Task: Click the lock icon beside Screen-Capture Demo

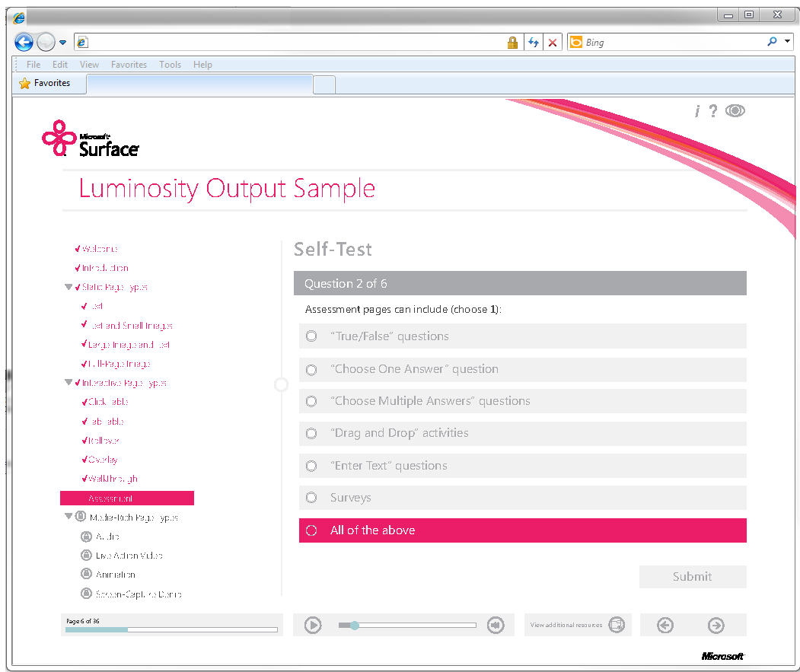Action: [x=86, y=594]
